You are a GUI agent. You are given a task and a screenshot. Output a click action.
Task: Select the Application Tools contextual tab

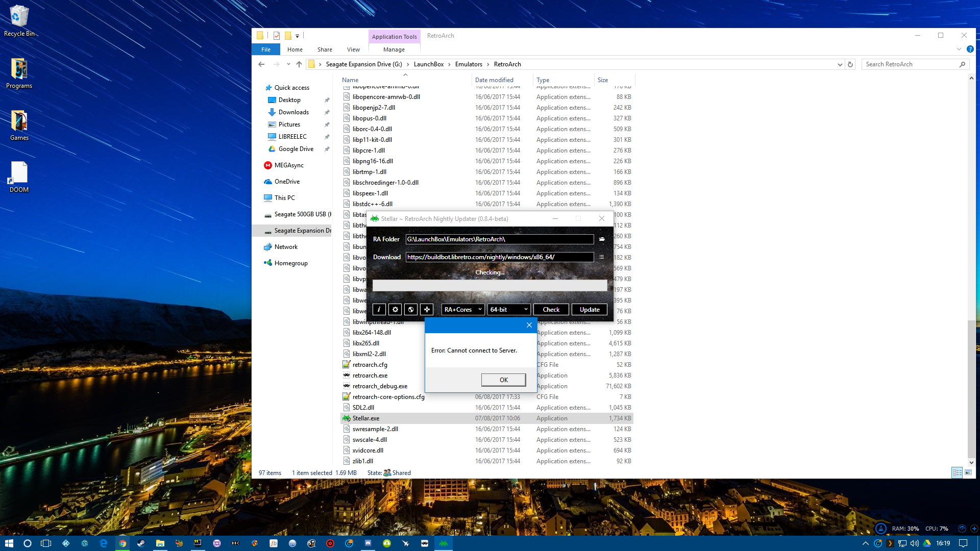395,36
